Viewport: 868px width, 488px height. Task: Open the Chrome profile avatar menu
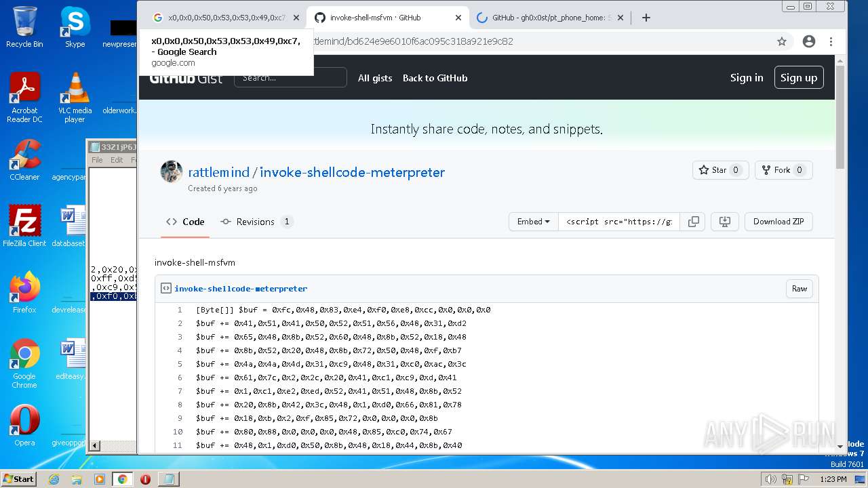tap(809, 41)
